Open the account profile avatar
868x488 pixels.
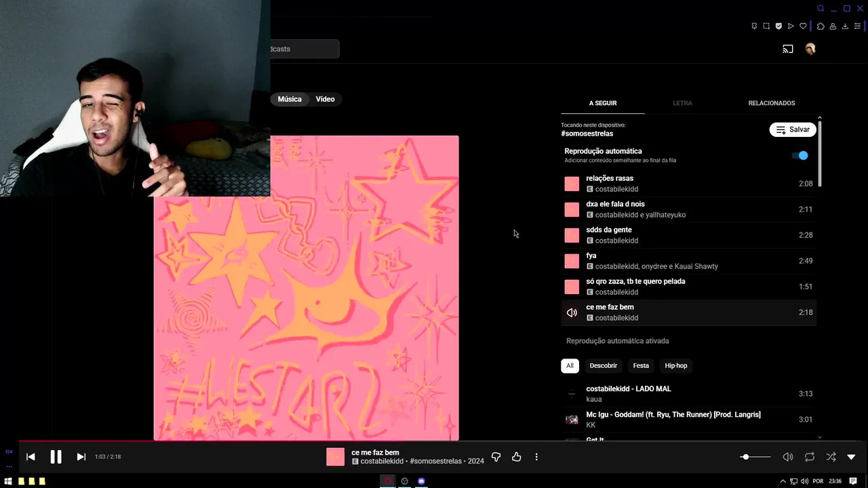pyautogui.click(x=810, y=49)
